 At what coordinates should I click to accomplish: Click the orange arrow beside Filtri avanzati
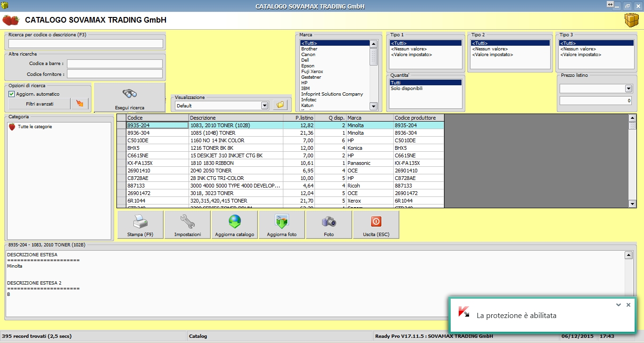tap(80, 104)
